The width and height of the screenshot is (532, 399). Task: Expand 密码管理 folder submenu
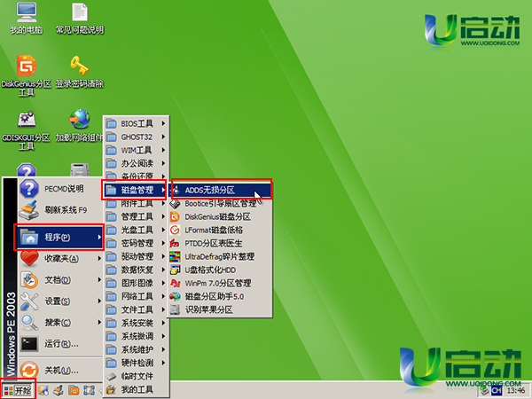(136, 243)
